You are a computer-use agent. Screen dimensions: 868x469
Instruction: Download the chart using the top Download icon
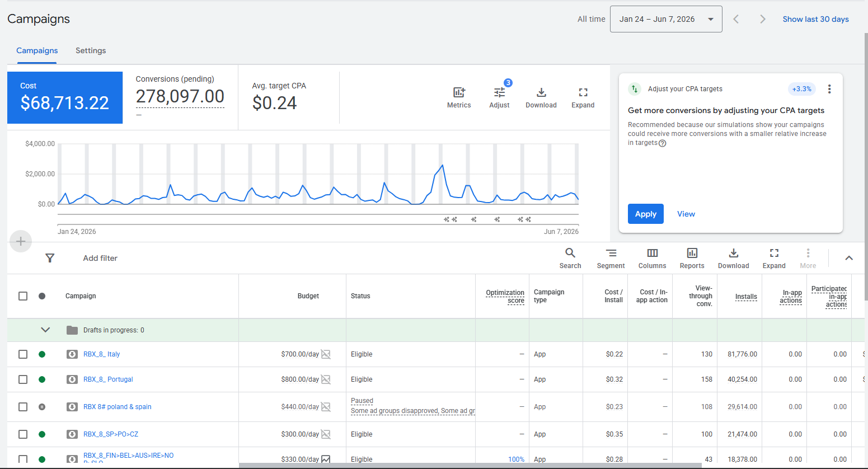click(x=541, y=92)
